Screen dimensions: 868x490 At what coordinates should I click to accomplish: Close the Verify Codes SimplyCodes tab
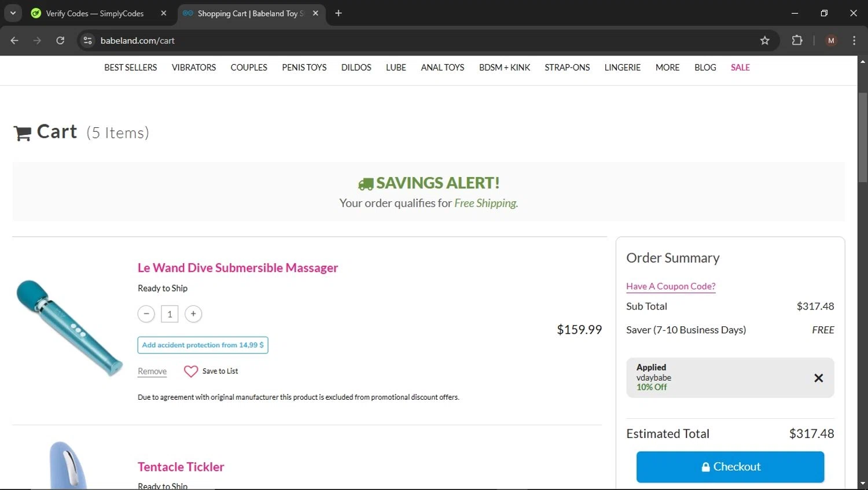point(164,13)
